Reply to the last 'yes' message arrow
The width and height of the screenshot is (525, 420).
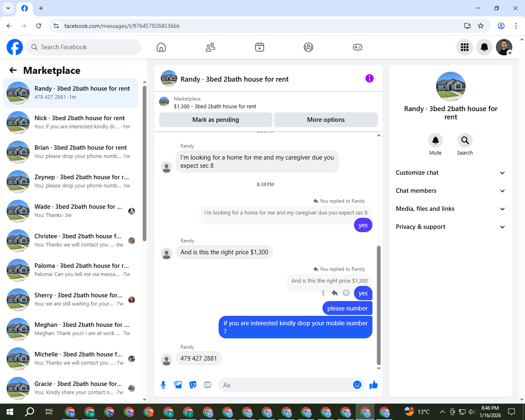click(x=335, y=293)
